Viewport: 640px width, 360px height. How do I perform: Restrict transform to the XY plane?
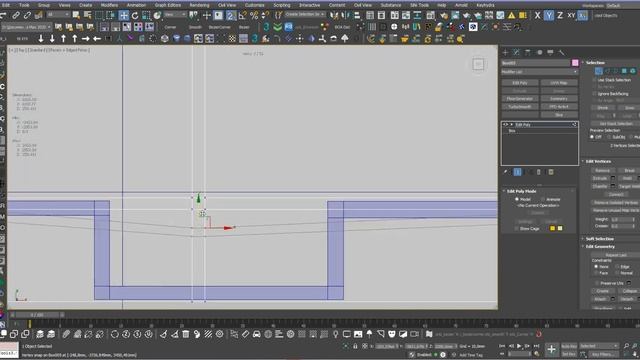571,16
